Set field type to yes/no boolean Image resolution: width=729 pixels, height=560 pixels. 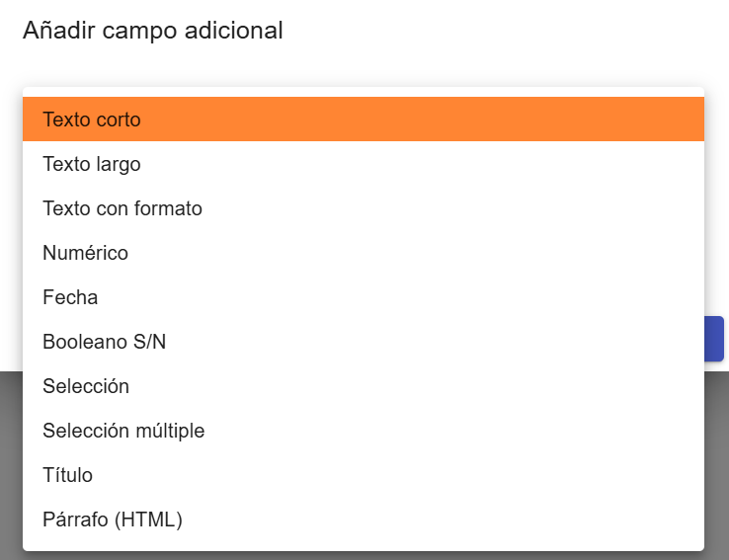click(364, 342)
